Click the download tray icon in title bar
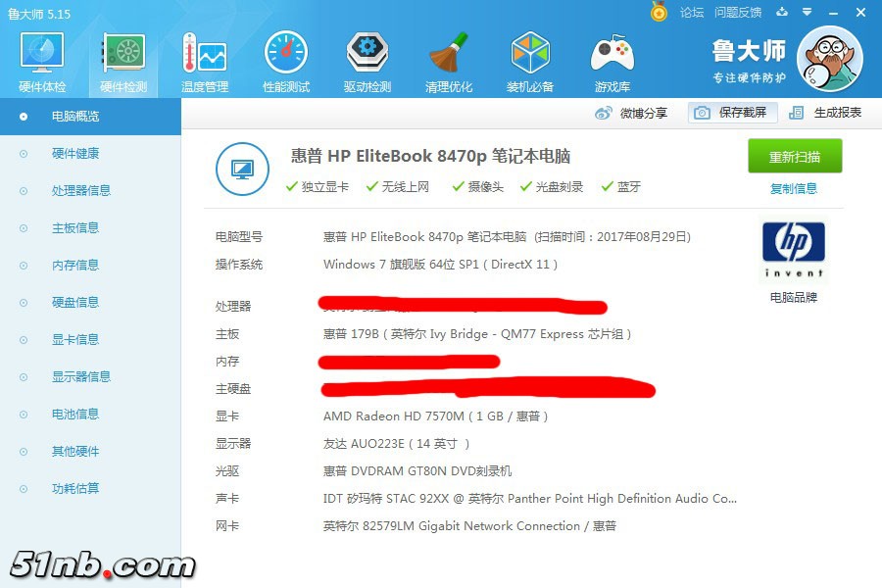The image size is (882, 588). (x=782, y=13)
